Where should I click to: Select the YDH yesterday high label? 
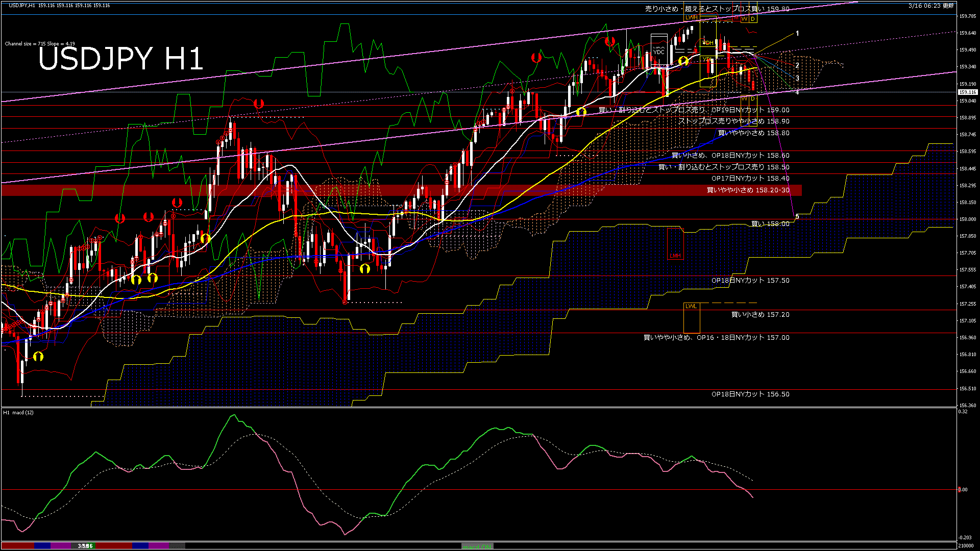point(708,43)
